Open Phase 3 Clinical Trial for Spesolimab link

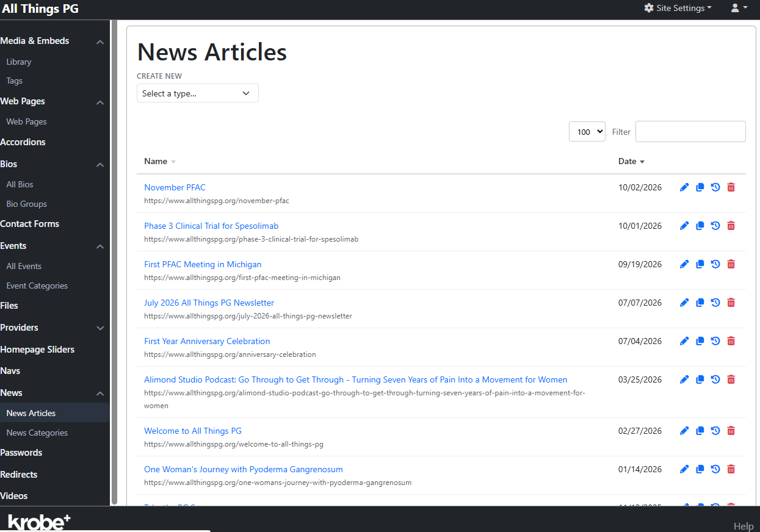pos(211,226)
